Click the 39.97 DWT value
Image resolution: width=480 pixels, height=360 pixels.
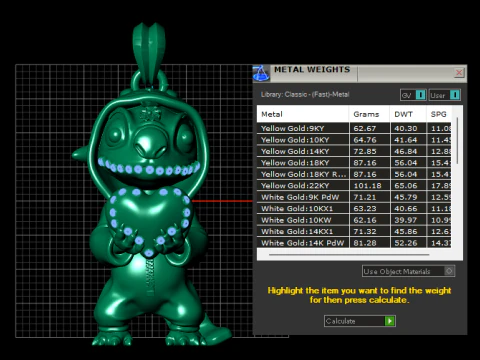click(406, 220)
